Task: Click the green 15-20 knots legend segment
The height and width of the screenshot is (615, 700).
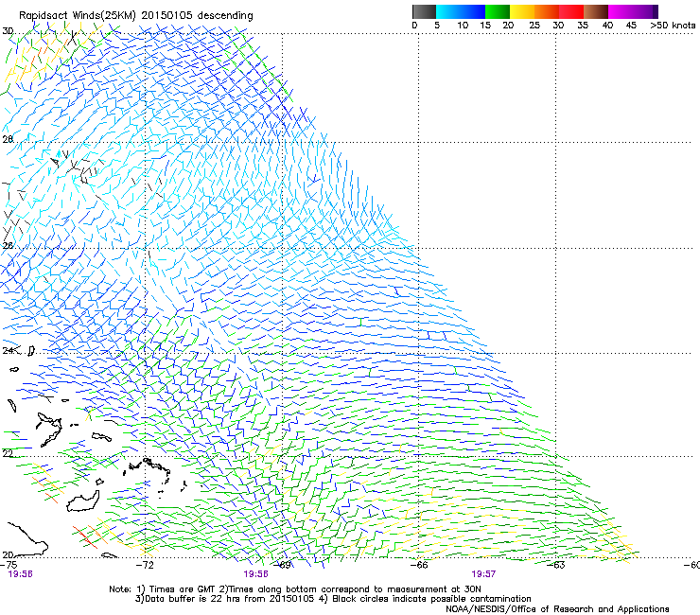Action: click(x=498, y=11)
